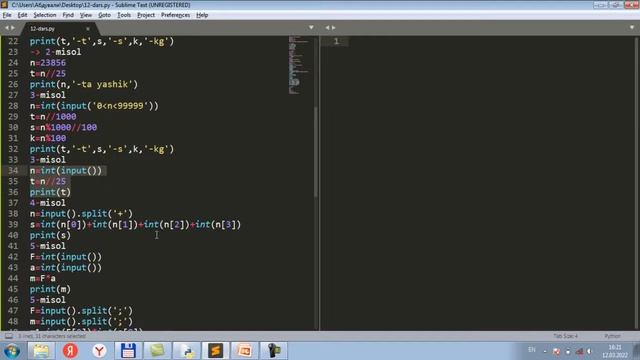Click line number 34 in gutter
Viewport: 640px width, 360px height.
tap(13, 171)
